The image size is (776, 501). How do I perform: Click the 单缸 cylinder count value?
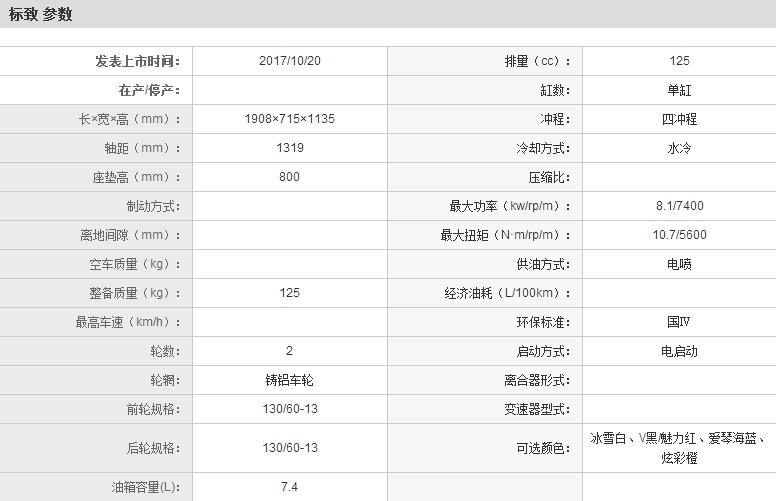(679, 90)
